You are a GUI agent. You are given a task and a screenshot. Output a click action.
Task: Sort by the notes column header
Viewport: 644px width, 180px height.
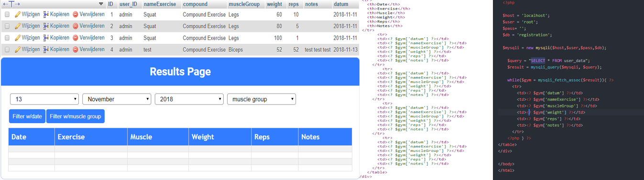[x=311, y=4]
